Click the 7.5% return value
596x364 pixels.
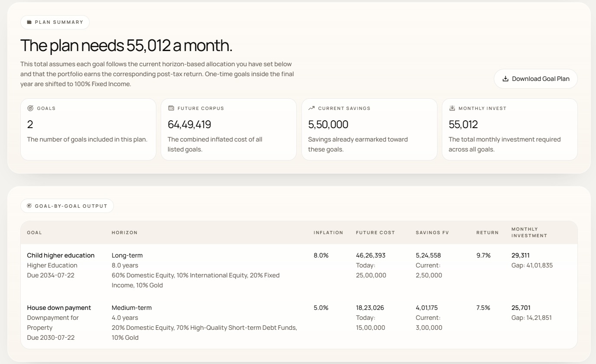483,308
